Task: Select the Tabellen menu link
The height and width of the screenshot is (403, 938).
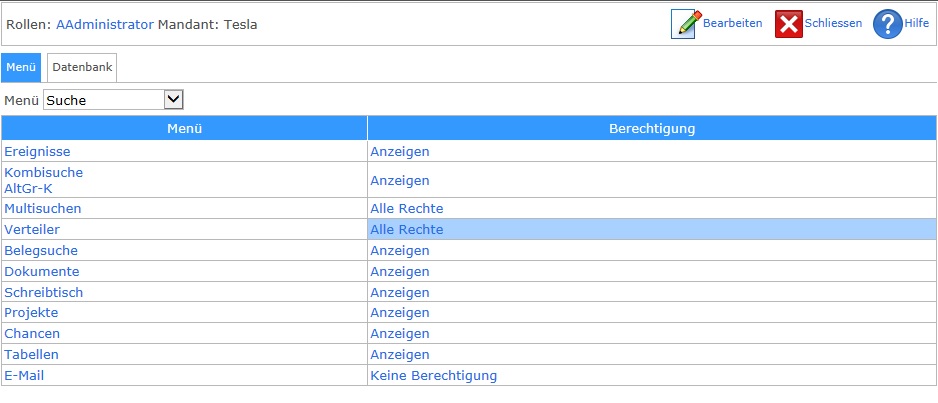Action: point(32,354)
